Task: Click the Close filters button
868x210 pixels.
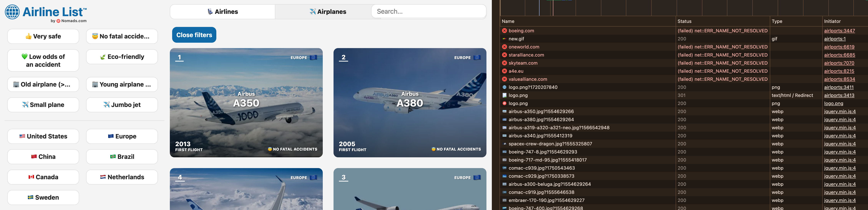Action: tap(194, 35)
